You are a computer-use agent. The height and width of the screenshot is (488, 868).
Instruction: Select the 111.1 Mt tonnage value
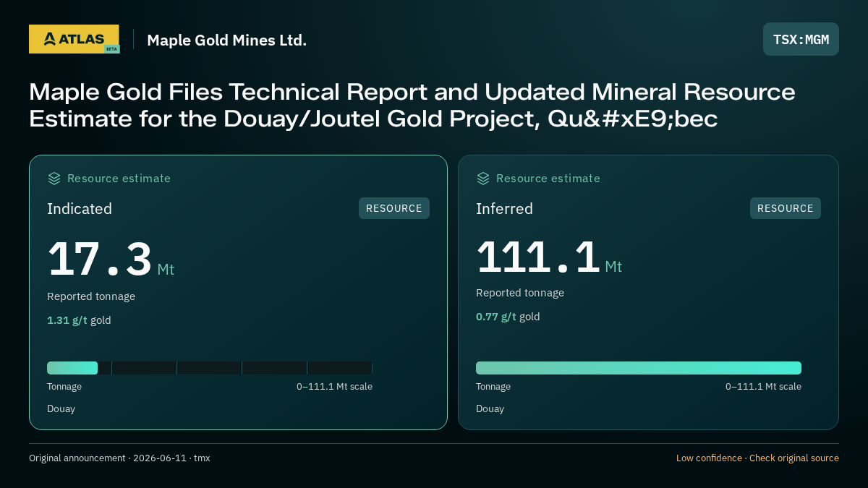tap(549, 257)
